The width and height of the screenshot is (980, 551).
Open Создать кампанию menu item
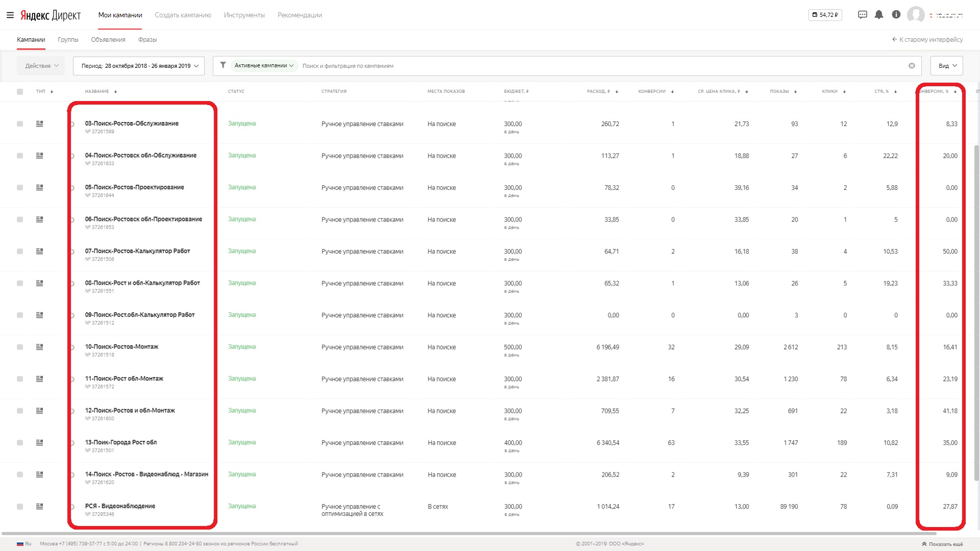pyautogui.click(x=183, y=15)
